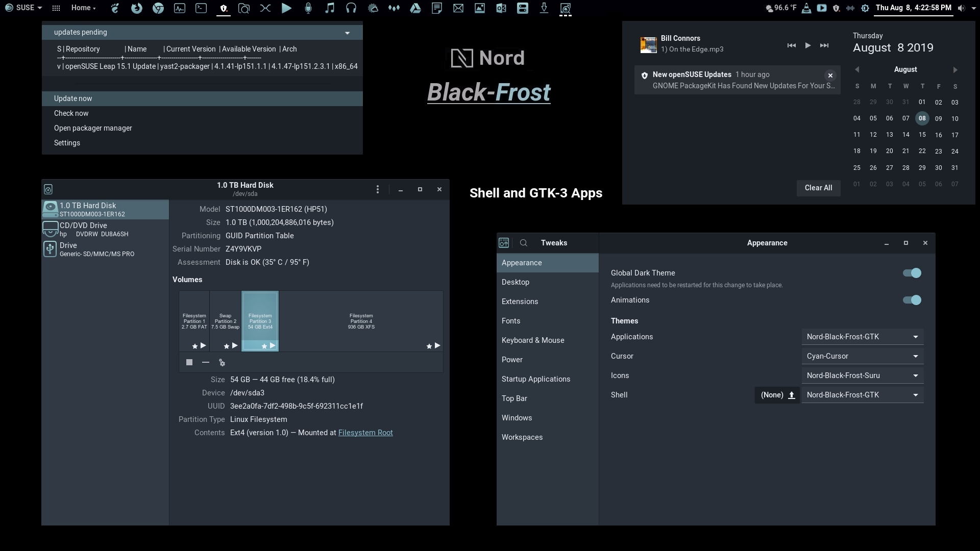Dismiss the New openSUSE Updates notification

coord(830,76)
